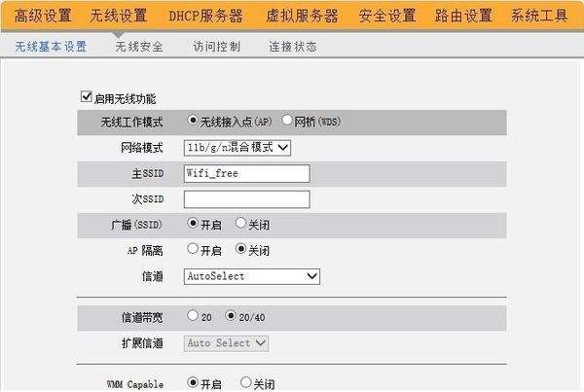The width and height of the screenshot is (584, 392).
Task: Open the DHCP服务器 menu
Action: click(205, 16)
